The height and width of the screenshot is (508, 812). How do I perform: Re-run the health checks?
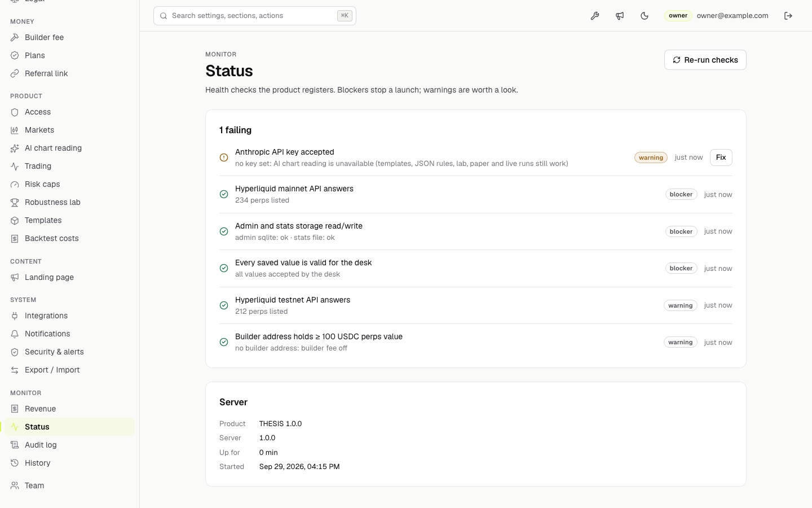point(705,60)
